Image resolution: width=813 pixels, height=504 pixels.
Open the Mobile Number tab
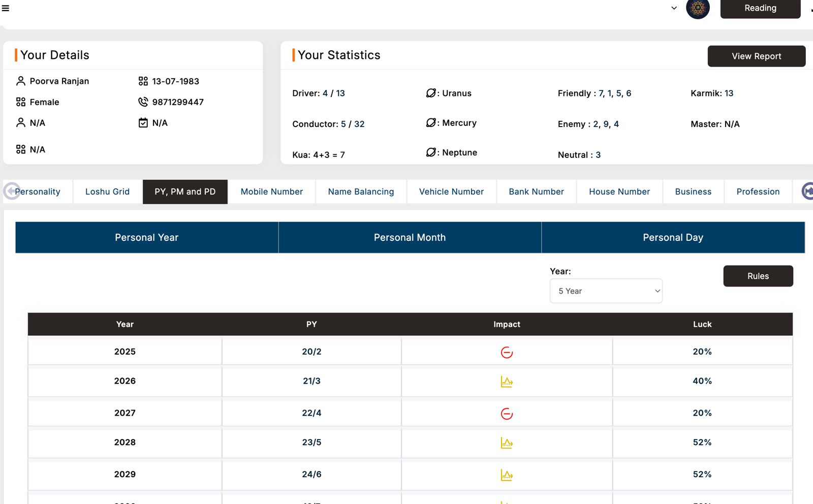(271, 192)
